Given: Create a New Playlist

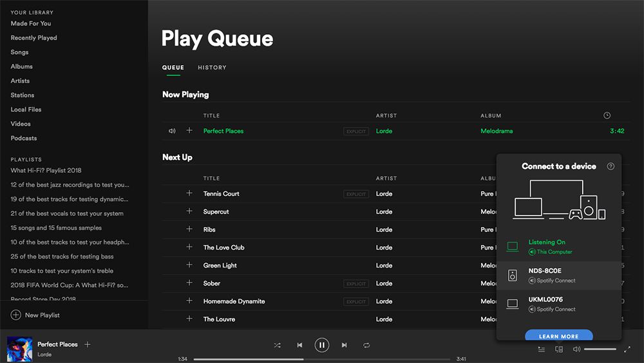Looking at the screenshot, I should 35,315.
